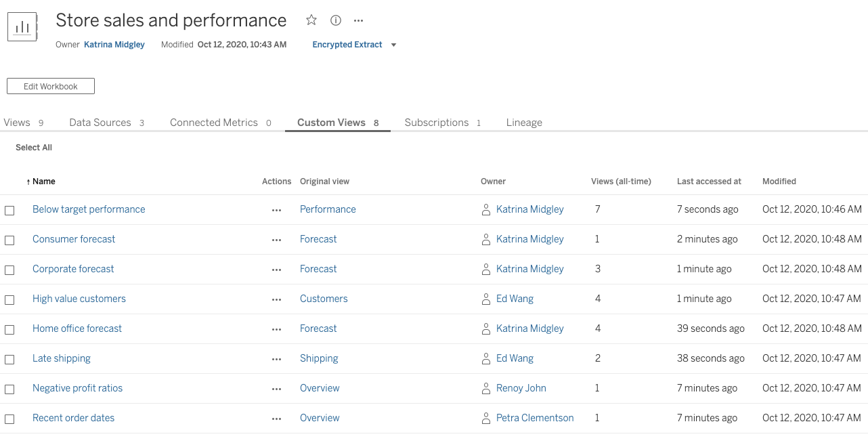
Task: Open Overview link in Negative profit ratios row
Action: pyautogui.click(x=320, y=388)
